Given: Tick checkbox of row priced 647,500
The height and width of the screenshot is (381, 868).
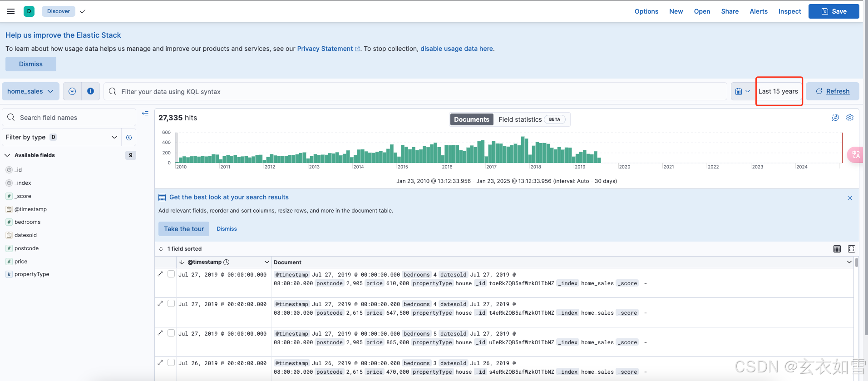Looking at the screenshot, I should coord(171,303).
